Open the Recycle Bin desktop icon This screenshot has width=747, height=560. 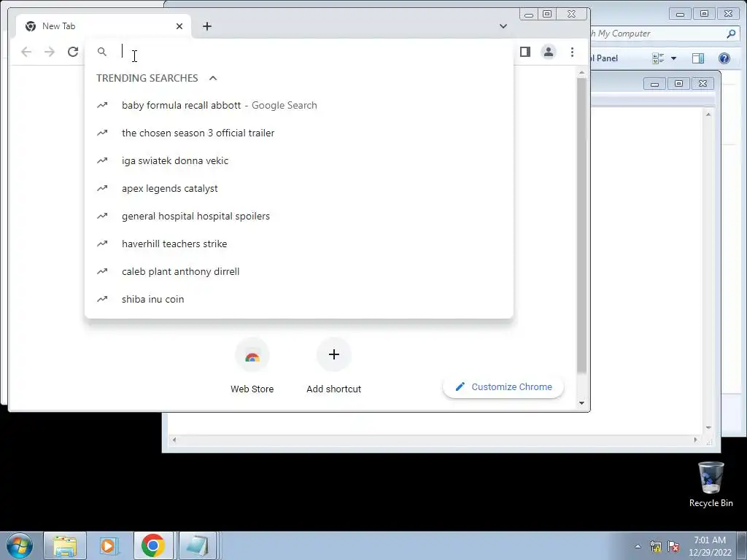coord(711,484)
